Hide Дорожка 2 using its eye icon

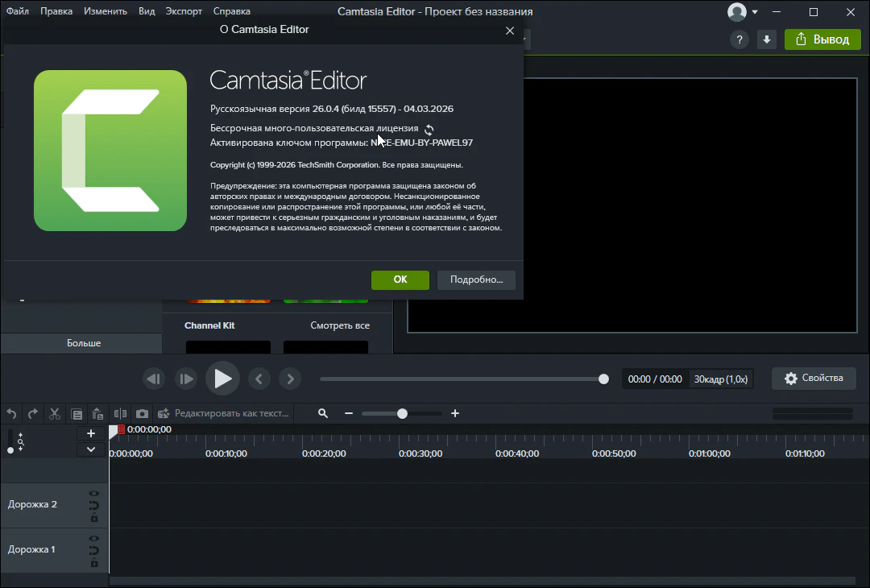[94, 493]
